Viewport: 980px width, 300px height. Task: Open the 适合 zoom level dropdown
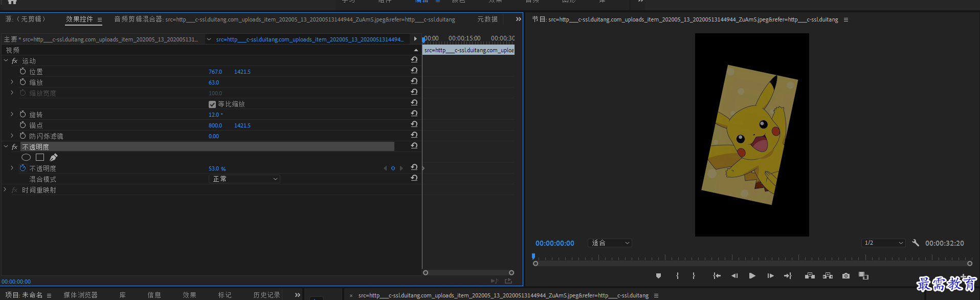tap(610, 243)
